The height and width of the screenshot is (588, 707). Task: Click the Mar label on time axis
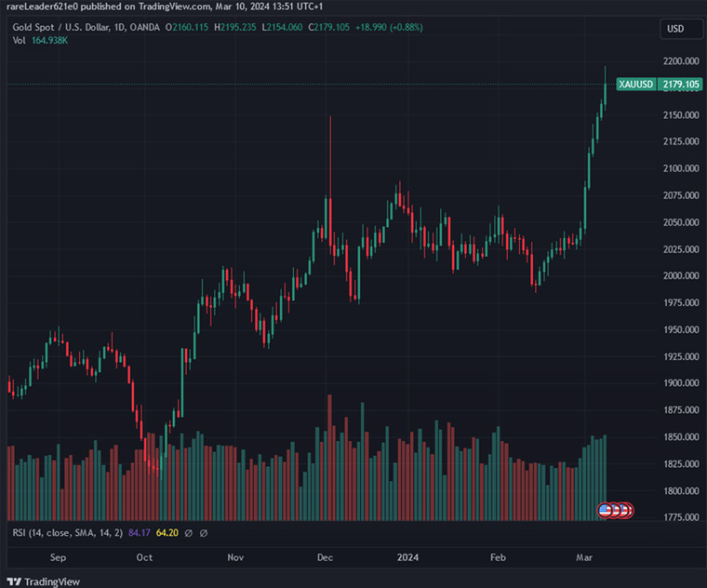tap(584, 558)
